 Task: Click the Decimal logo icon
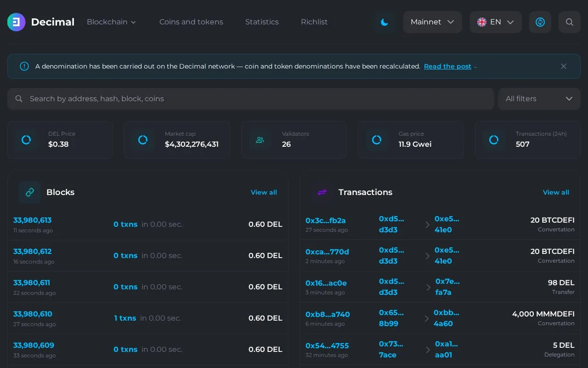[17, 22]
